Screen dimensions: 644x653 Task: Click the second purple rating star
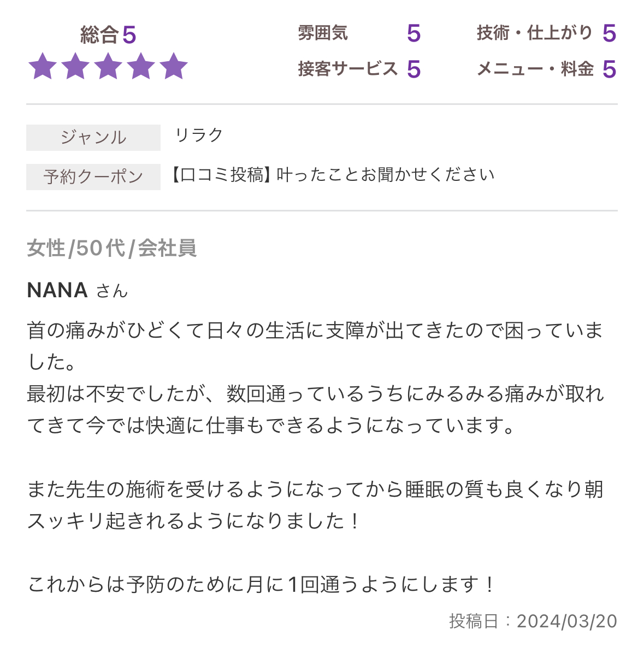pos(75,67)
